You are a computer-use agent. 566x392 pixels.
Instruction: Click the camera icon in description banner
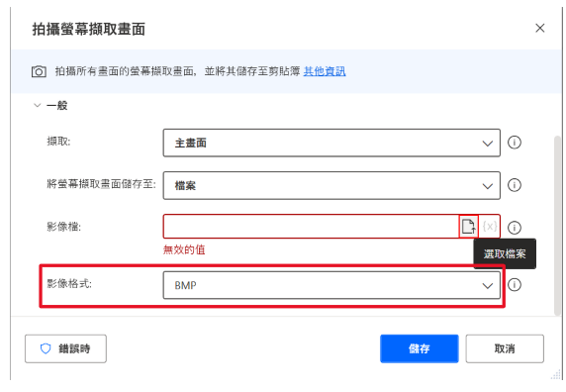pyautogui.click(x=39, y=71)
